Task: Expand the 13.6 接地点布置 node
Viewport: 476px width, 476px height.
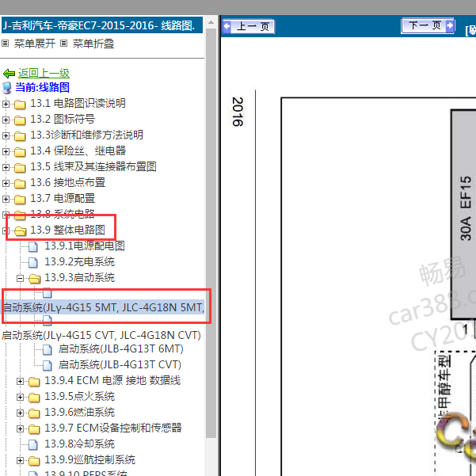Action: (6, 183)
